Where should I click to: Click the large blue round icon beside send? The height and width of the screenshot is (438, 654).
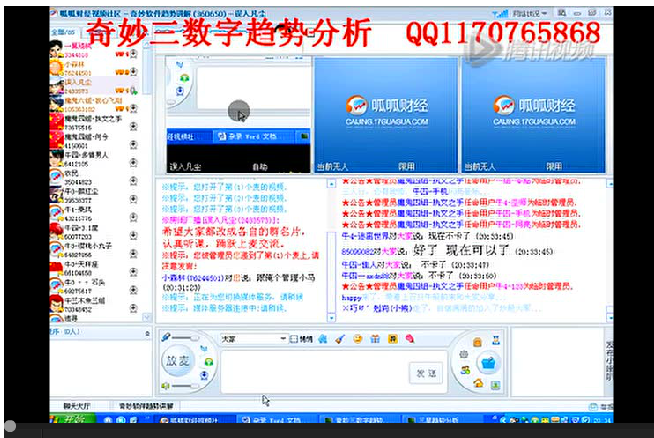click(x=489, y=362)
